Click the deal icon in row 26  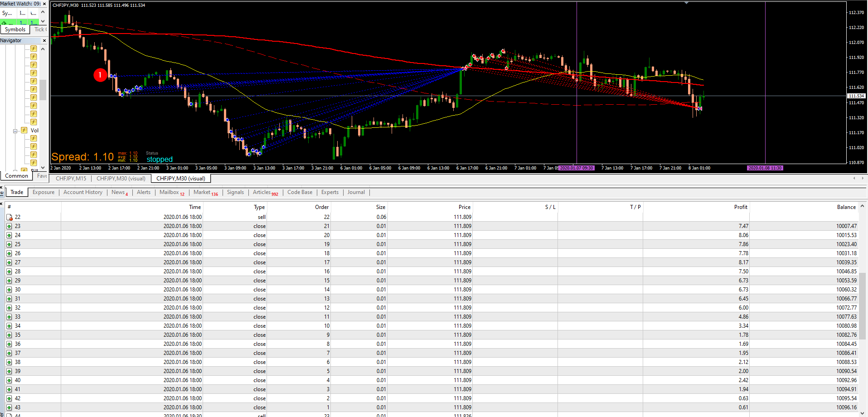click(9, 253)
